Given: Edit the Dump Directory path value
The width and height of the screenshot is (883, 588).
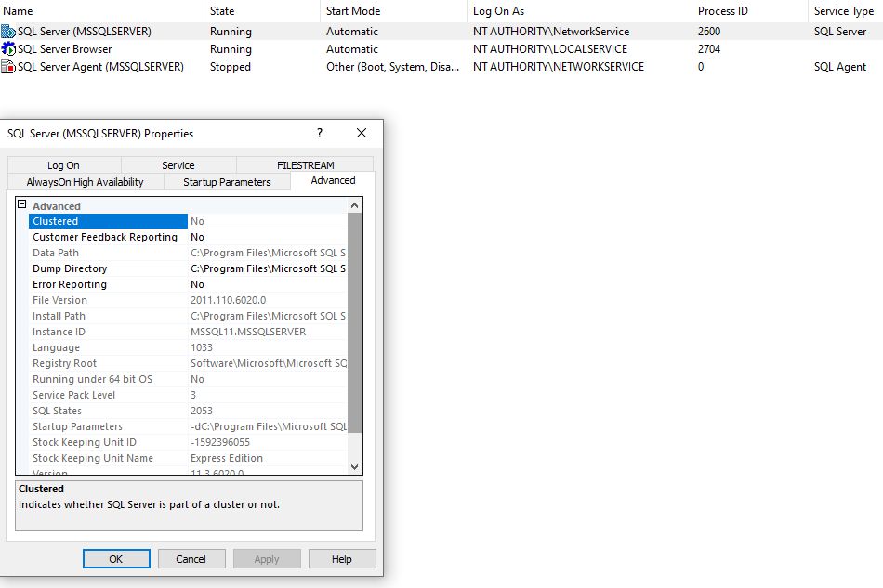Looking at the screenshot, I should tap(268, 268).
